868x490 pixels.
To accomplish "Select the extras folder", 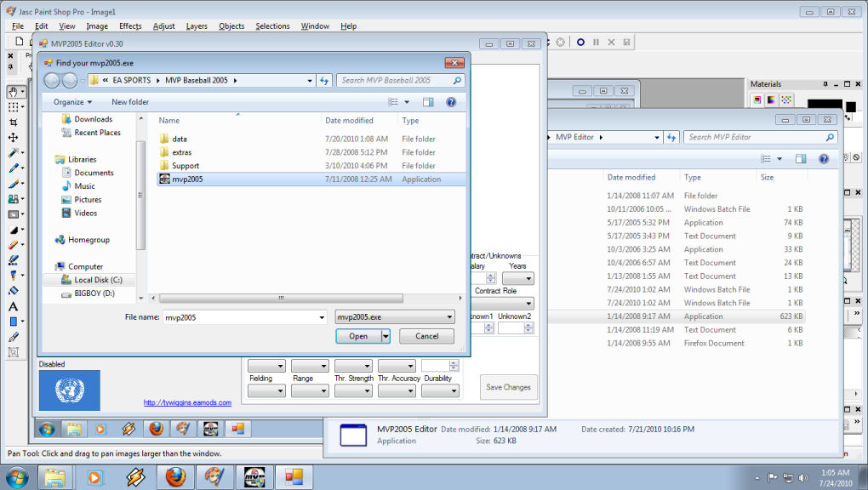I will [x=181, y=152].
